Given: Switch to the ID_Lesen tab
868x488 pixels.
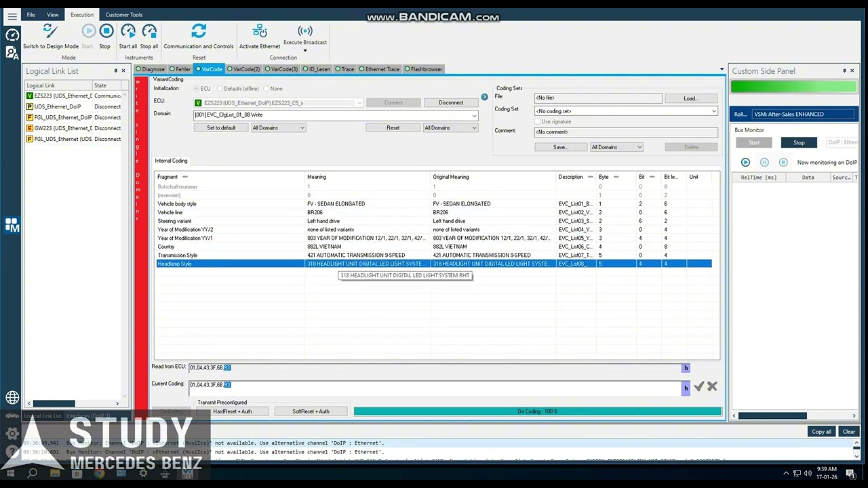Looking at the screenshot, I should tap(317, 69).
